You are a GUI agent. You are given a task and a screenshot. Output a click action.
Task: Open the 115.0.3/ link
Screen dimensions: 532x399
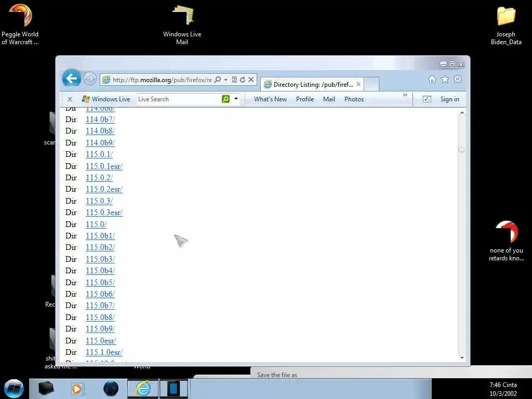[99, 201]
